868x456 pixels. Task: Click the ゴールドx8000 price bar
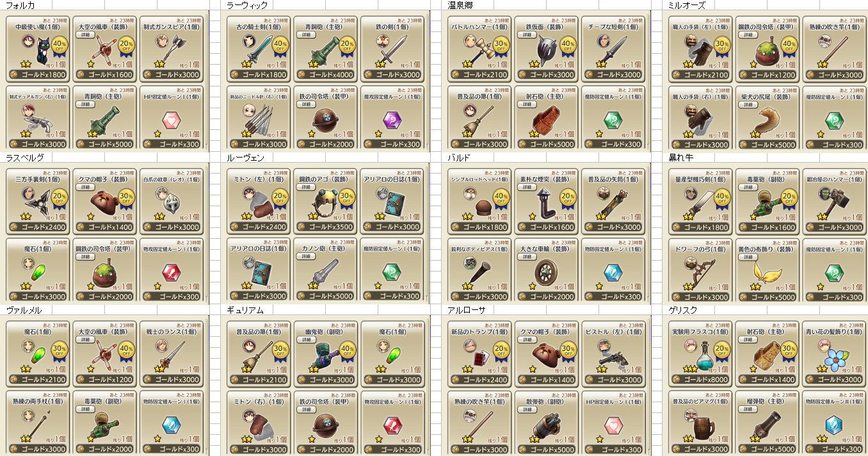[700, 379]
